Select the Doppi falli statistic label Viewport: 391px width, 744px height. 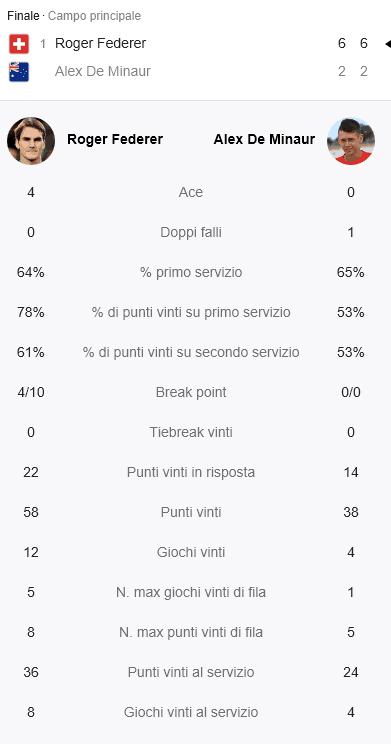[191, 232]
